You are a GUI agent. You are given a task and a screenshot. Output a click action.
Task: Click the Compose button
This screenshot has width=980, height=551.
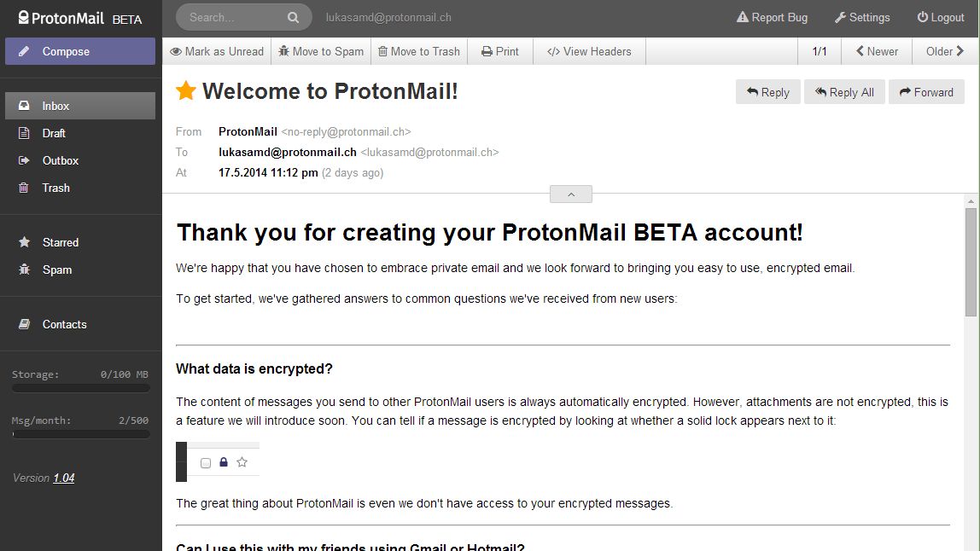[x=80, y=51]
